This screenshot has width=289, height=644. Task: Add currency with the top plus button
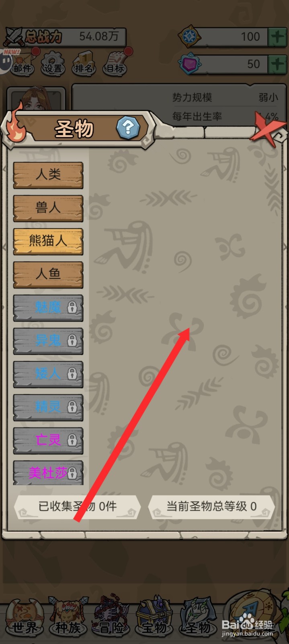point(278,37)
